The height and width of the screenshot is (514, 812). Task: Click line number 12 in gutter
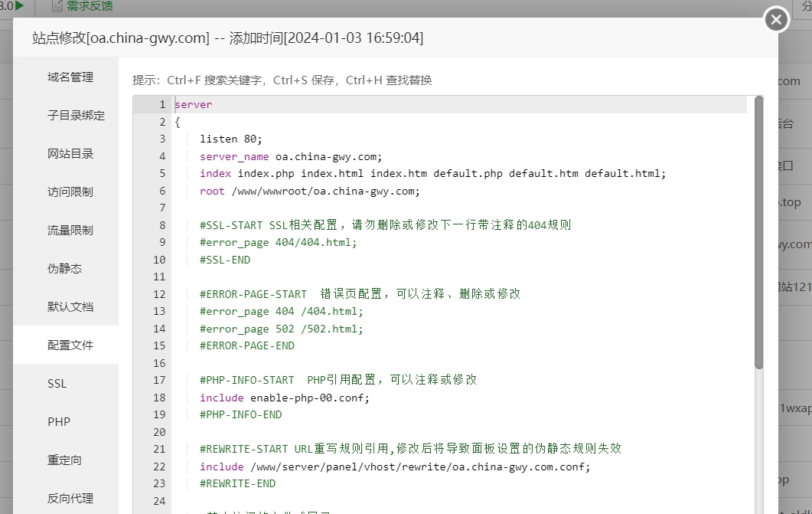pos(159,294)
